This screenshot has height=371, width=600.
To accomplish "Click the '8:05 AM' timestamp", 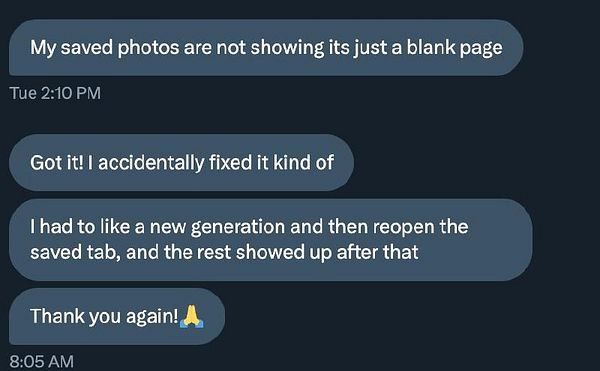I will click(41, 361).
